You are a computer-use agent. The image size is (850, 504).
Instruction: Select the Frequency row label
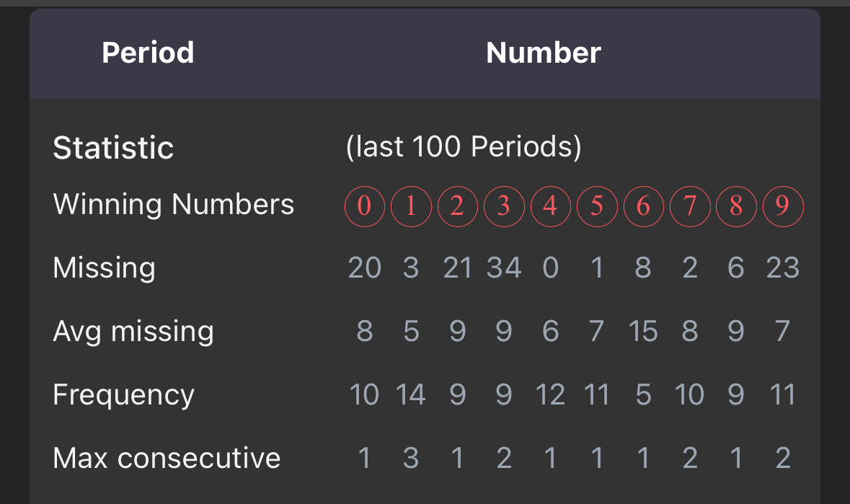click(x=123, y=394)
